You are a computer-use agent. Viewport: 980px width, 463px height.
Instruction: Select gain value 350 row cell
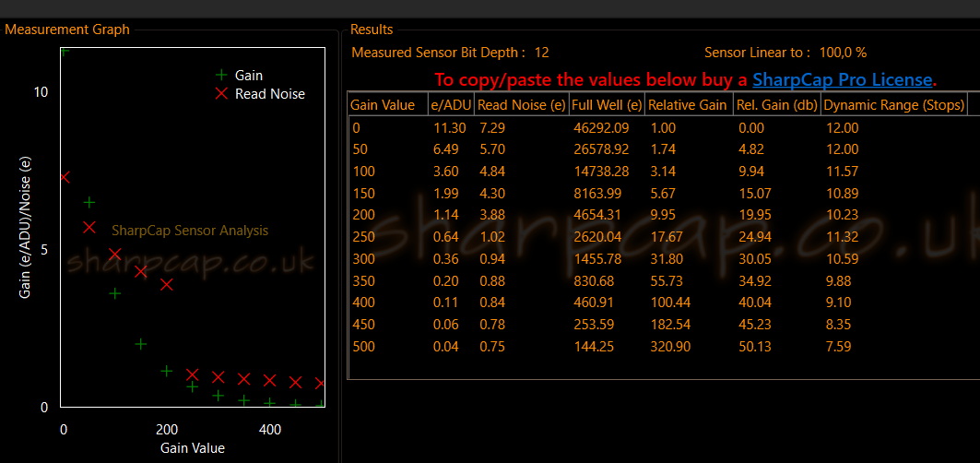363,281
